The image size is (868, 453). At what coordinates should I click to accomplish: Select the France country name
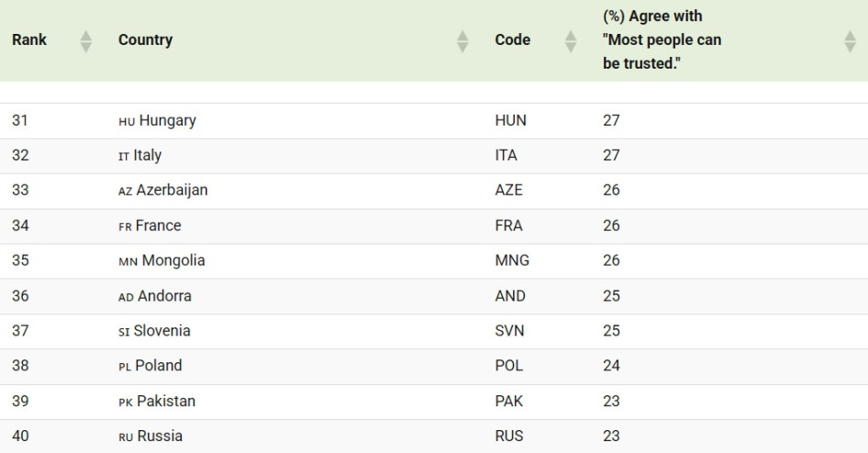tap(159, 226)
